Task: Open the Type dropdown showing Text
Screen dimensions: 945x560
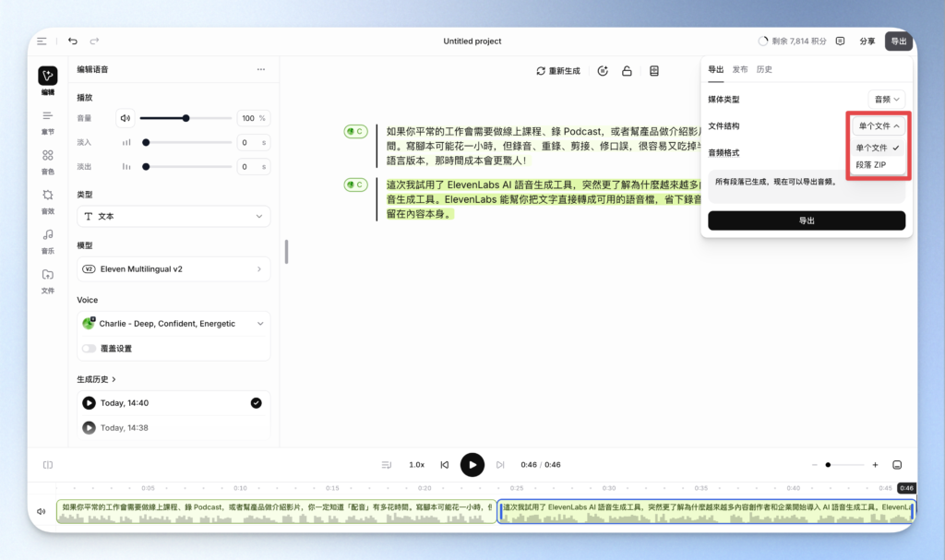Action: (173, 217)
